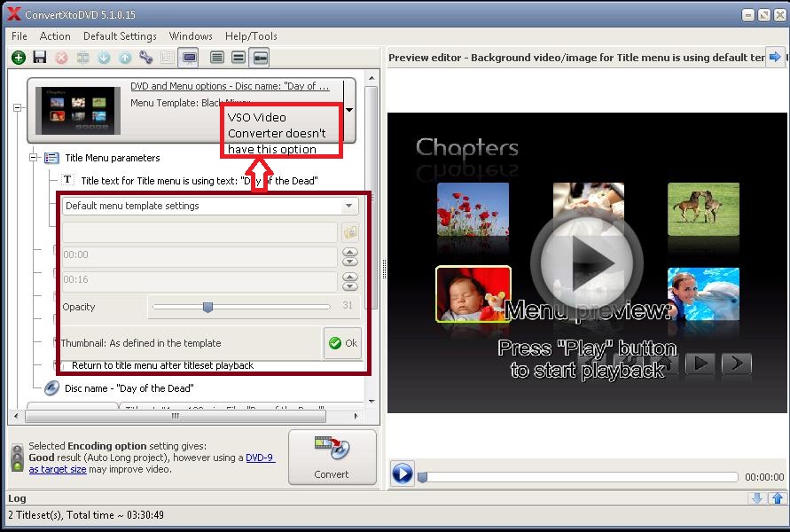Click the background file path field
The width and height of the screenshot is (790, 532).
(x=199, y=232)
